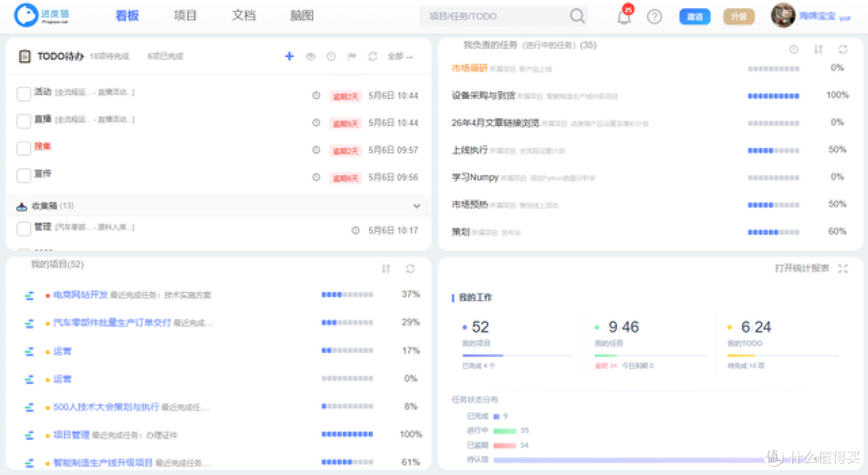The width and height of the screenshot is (868, 475).
Task: Open the help question mark icon
Action: tap(654, 17)
